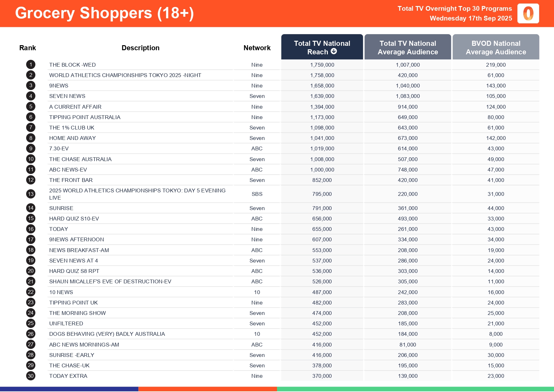Click the SEVEN NEWS program title
The width and height of the screenshot is (554, 392).
point(67,96)
